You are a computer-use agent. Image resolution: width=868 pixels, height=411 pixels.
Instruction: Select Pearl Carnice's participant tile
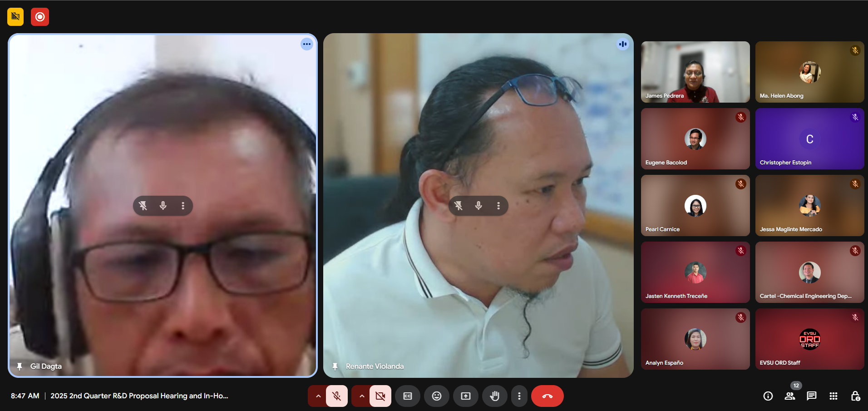click(695, 205)
